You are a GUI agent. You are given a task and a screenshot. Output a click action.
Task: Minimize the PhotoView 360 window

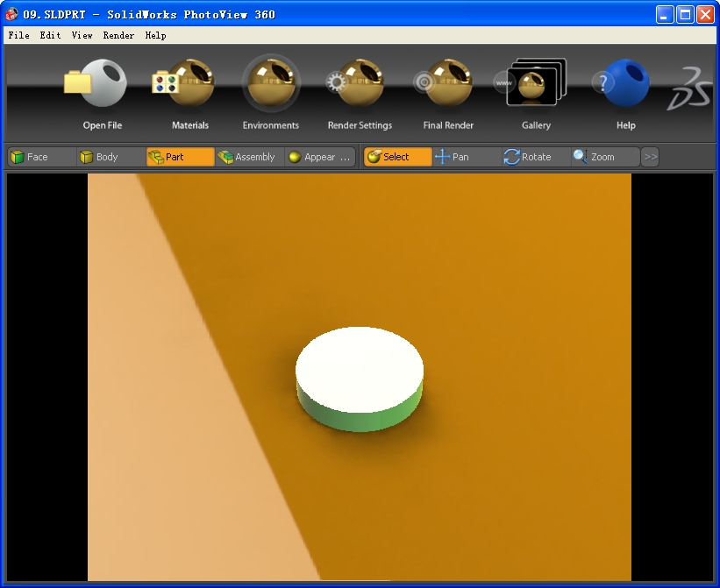pyautogui.click(x=665, y=15)
